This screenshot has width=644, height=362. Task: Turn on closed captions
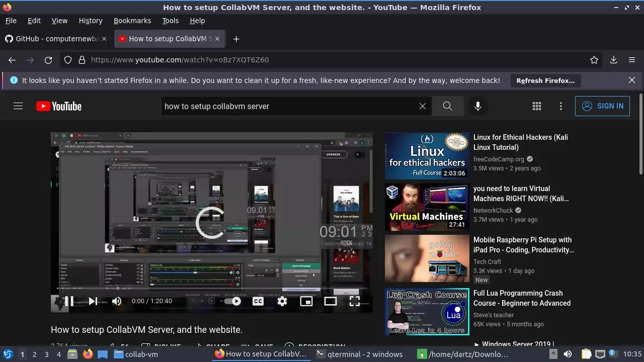(x=258, y=301)
